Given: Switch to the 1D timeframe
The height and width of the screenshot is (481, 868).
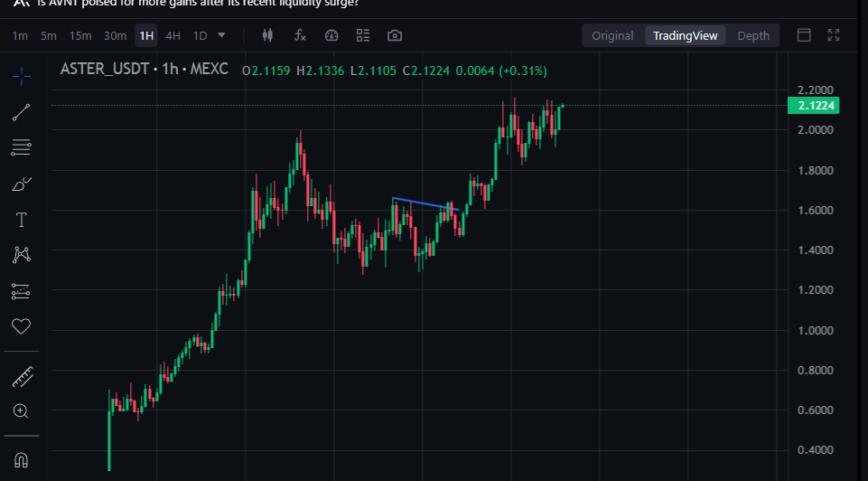Looking at the screenshot, I should click(200, 35).
